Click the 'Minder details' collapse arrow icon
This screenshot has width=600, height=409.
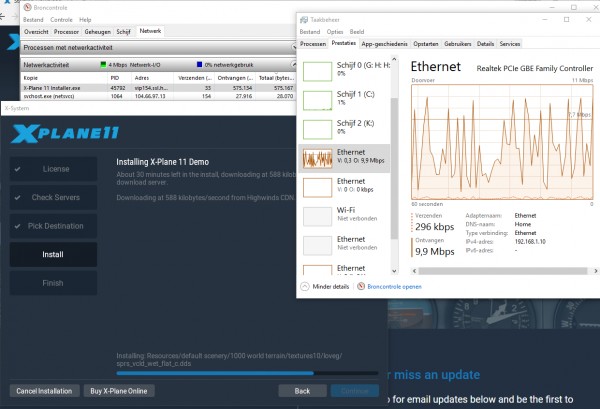point(305,286)
